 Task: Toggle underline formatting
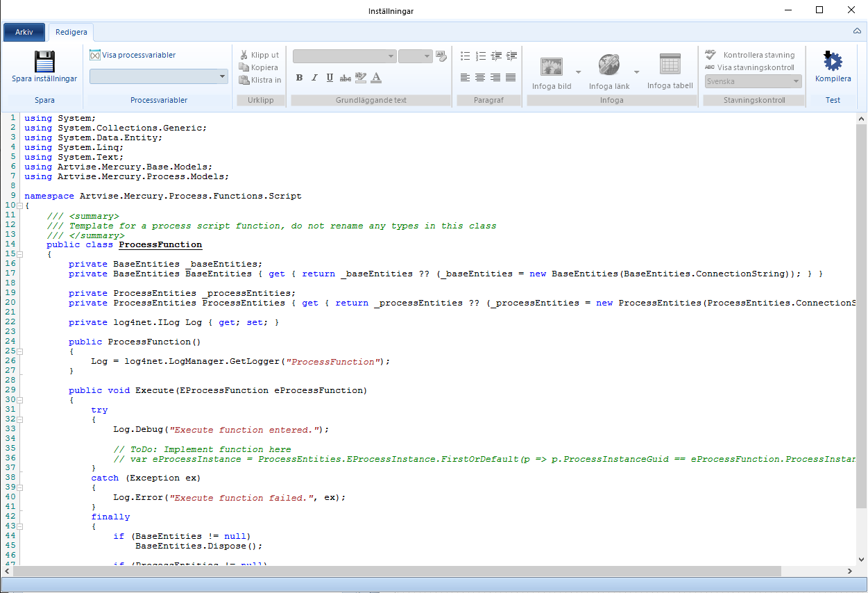[330, 78]
